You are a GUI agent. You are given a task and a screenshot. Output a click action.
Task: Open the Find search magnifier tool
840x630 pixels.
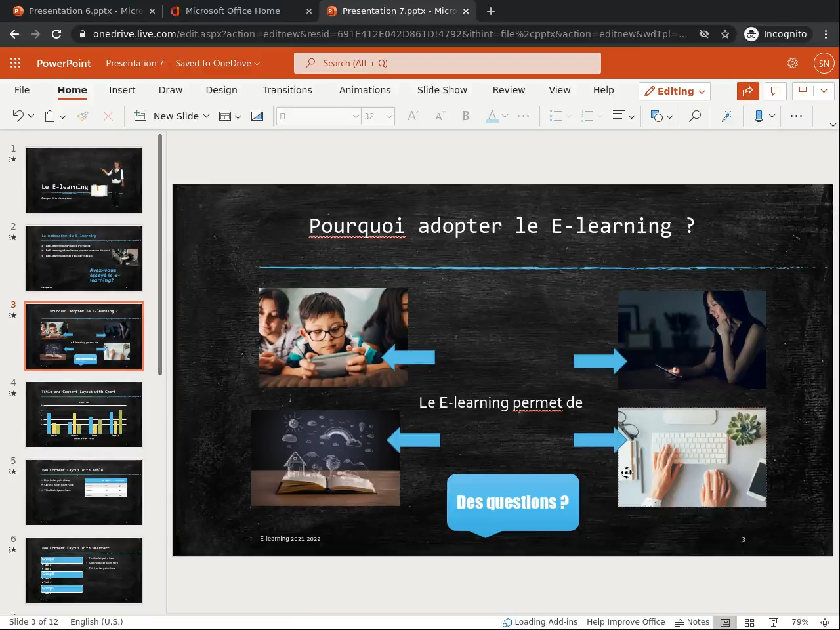click(694, 116)
